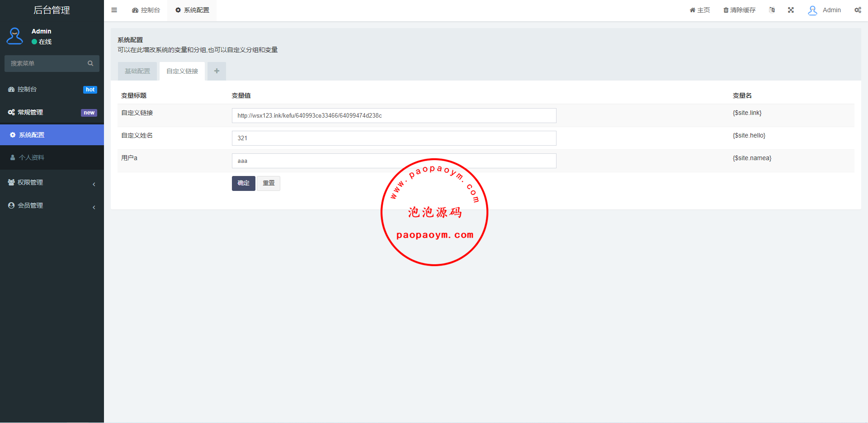The image size is (868, 423).
Task: Click the search magnifier in sidebar
Action: coord(90,63)
